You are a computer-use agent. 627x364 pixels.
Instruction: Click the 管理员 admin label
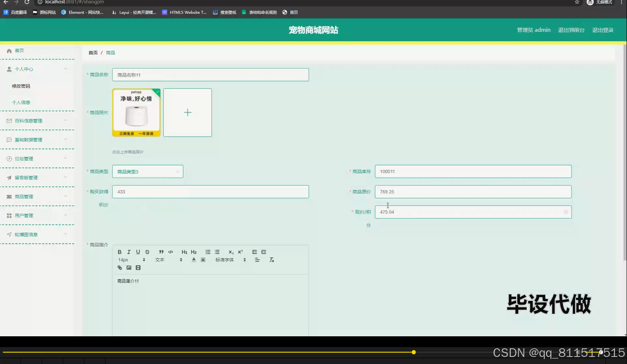(534, 30)
